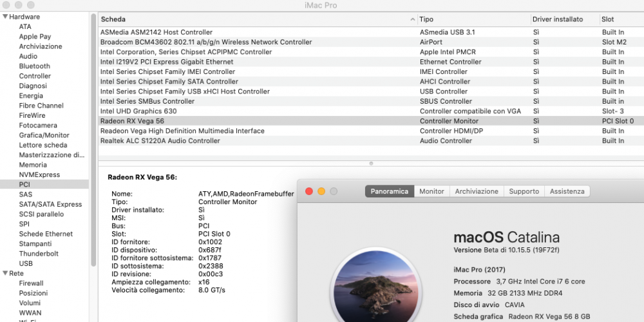Select Intel I219V2 Gigabit Ethernet row

[x=371, y=62]
